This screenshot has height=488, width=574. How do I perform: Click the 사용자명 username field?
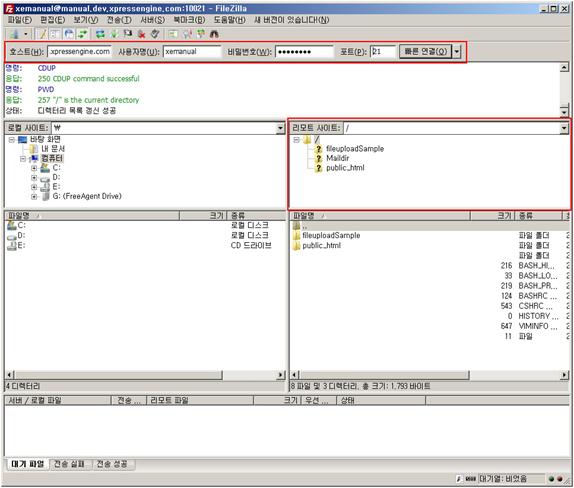pos(192,52)
